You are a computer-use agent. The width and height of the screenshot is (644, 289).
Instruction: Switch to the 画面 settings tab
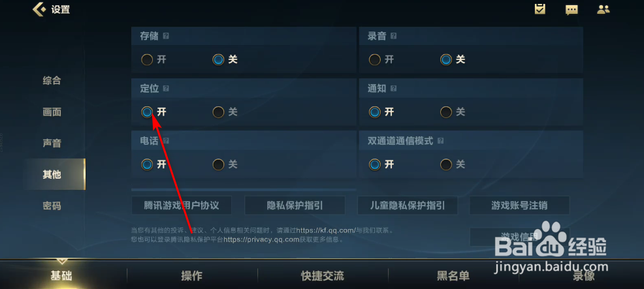(52, 112)
